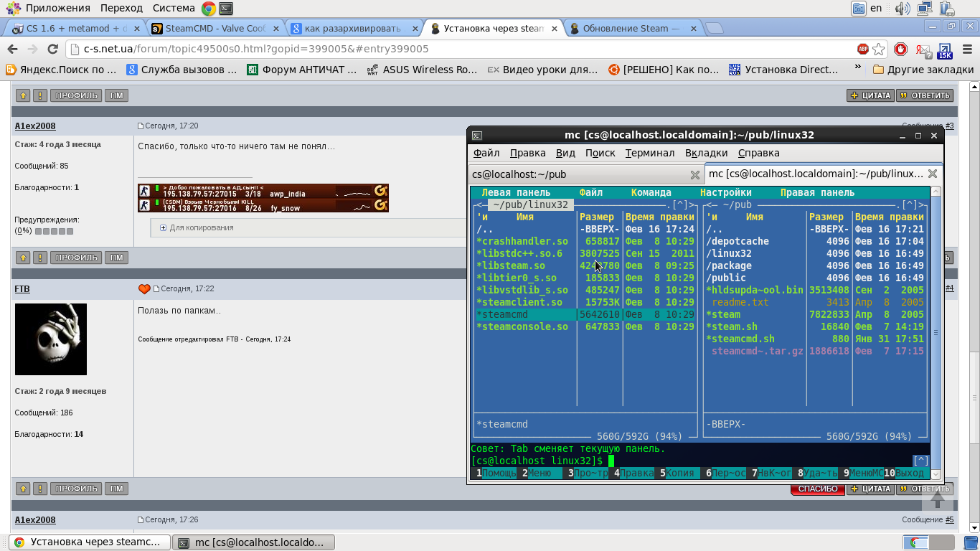Open the 'ASUS Wireless Ro...' bookmark
980x551 pixels.
coord(422,70)
